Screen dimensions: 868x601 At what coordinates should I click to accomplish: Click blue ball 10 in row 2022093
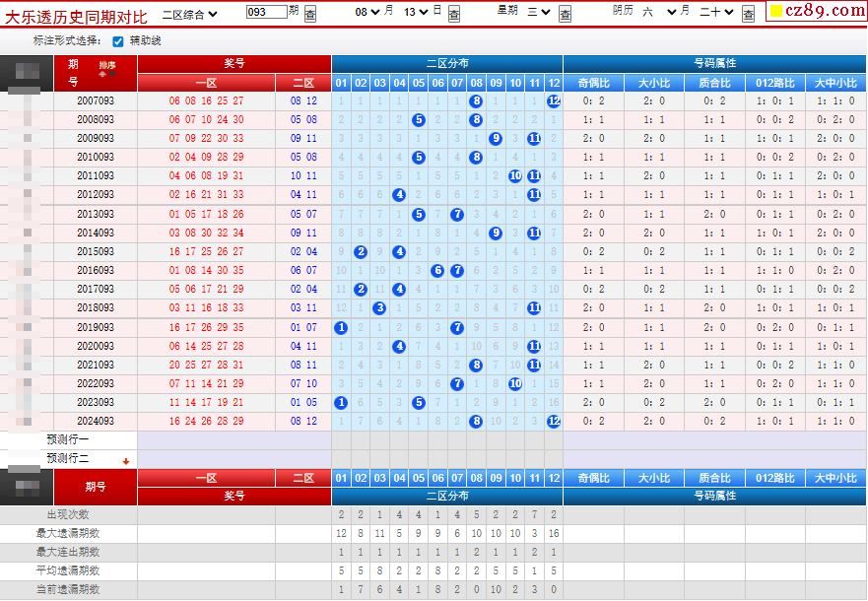click(x=515, y=384)
